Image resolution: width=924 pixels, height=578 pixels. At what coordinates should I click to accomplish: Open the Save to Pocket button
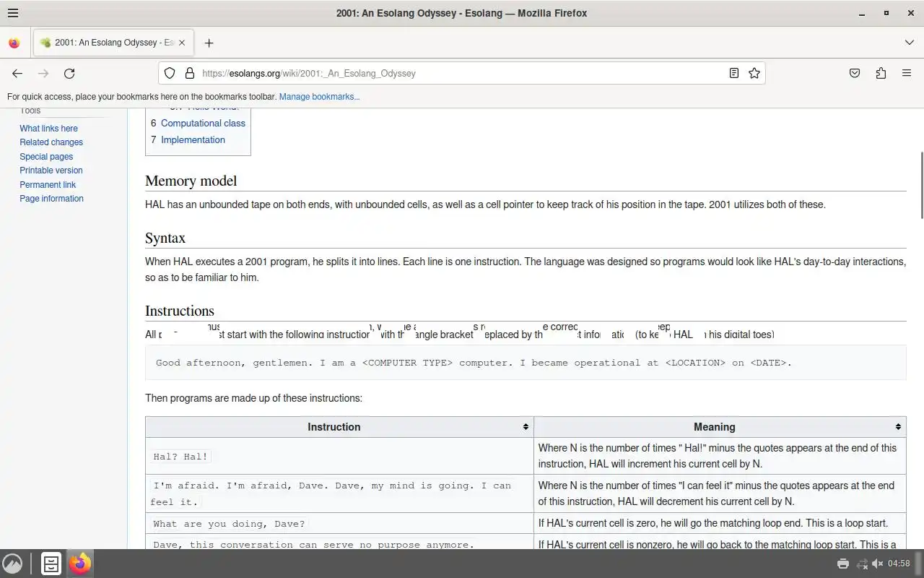(855, 73)
